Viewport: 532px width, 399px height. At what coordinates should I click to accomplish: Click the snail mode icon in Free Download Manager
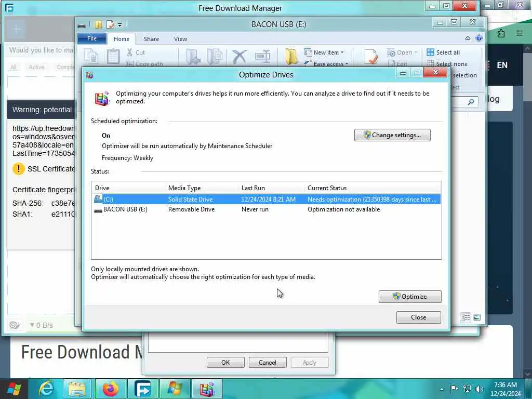pyautogui.click(x=14, y=325)
